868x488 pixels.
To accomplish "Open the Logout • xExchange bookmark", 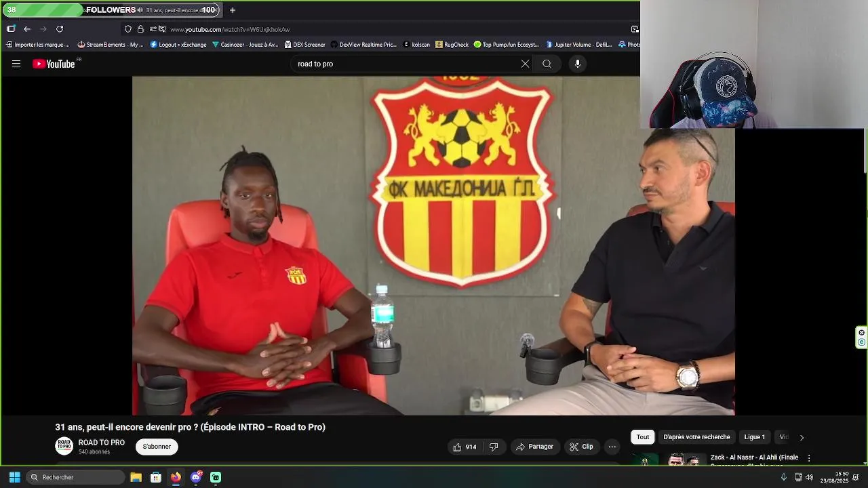I will pos(178,45).
